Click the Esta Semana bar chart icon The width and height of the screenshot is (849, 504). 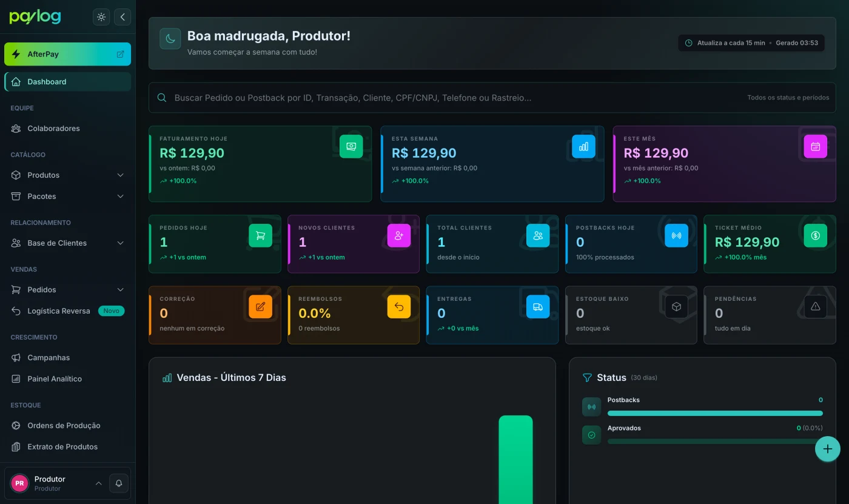point(583,147)
